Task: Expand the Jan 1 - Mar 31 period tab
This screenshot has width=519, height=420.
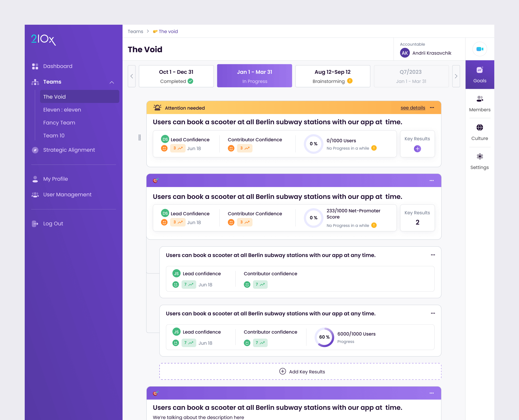Action: pyautogui.click(x=255, y=76)
